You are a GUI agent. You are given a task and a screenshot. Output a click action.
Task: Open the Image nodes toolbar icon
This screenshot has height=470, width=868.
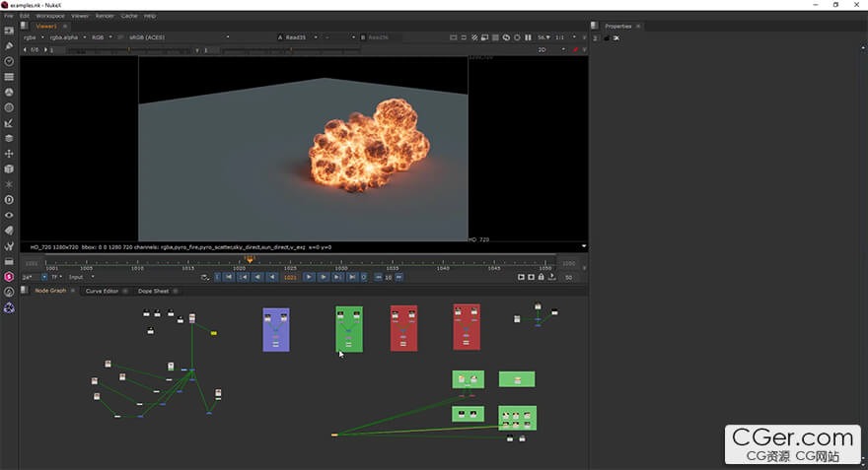coord(9,31)
